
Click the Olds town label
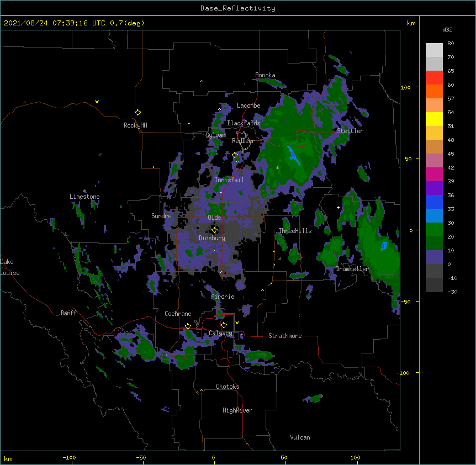(x=214, y=218)
